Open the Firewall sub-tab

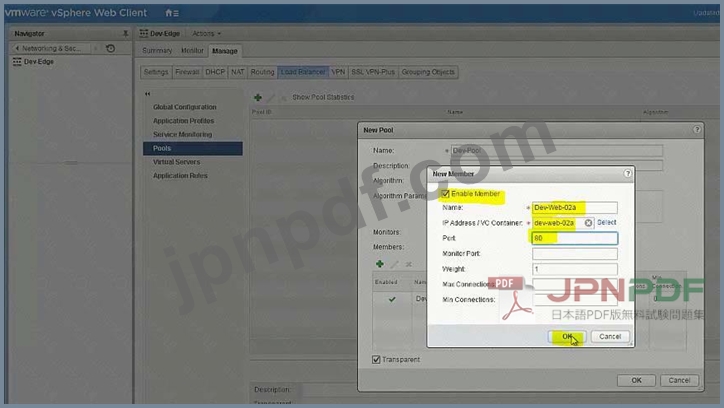[x=187, y=72]
